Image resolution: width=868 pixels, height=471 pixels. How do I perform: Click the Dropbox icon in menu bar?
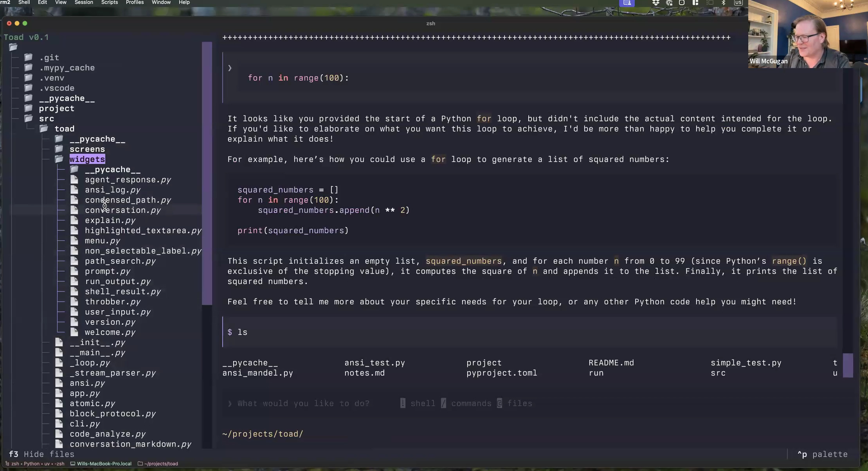tap(656, 3)
